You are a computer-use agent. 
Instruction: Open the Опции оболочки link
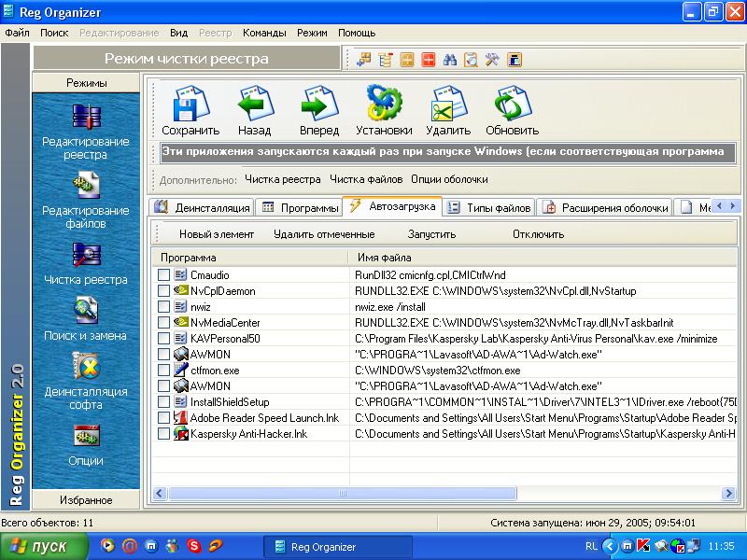pos(449,179)
